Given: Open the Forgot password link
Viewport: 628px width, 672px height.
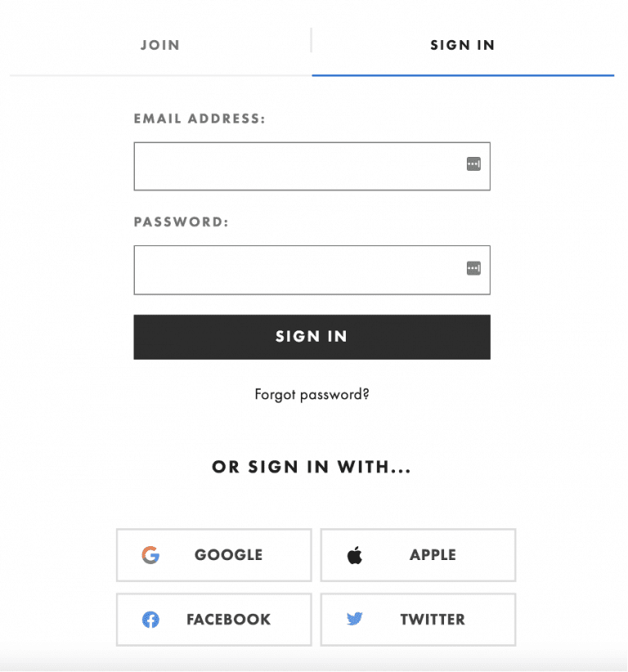Looking at the screenshot, I should pos(312,394).
